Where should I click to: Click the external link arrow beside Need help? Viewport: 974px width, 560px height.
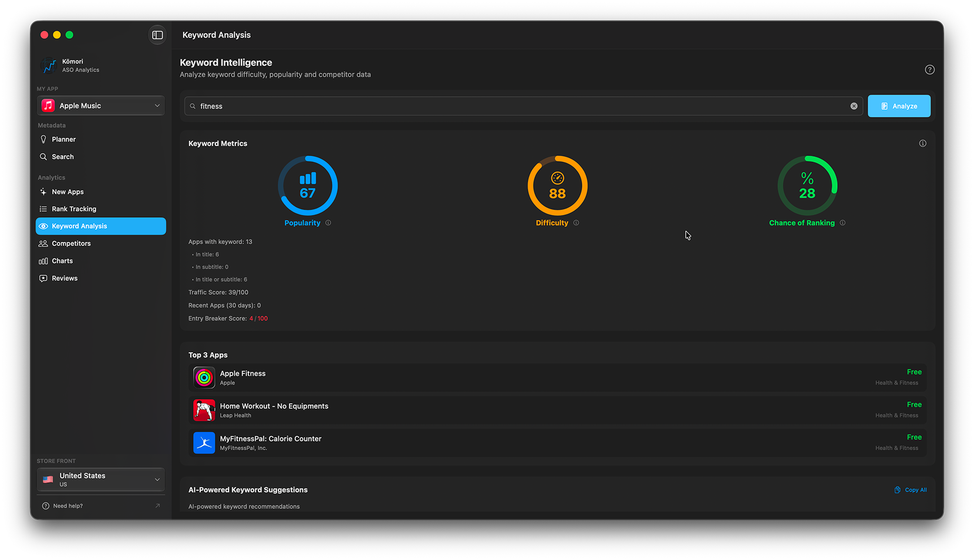(157, 506)
